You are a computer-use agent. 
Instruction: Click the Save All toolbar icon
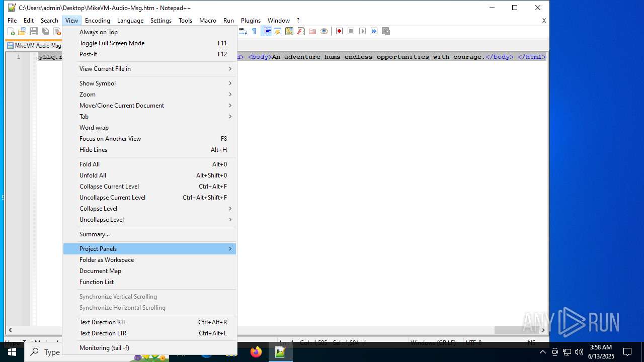pyautogui.click(x=45, y=31)
